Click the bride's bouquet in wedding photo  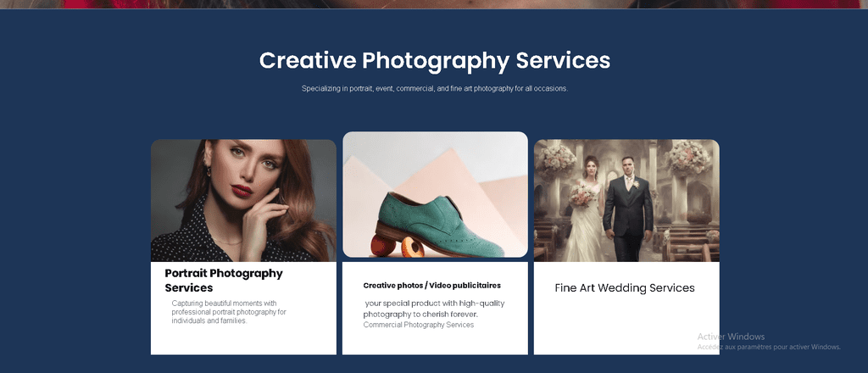coord(581,195)
